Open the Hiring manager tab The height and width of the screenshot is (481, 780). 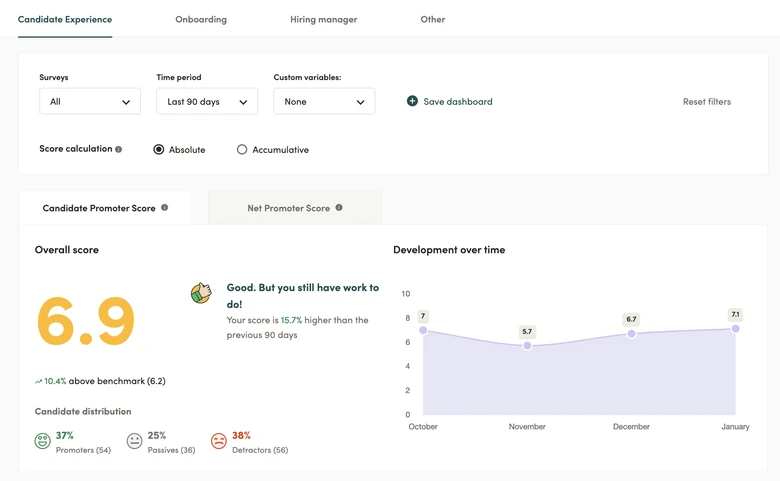[323, 19]
